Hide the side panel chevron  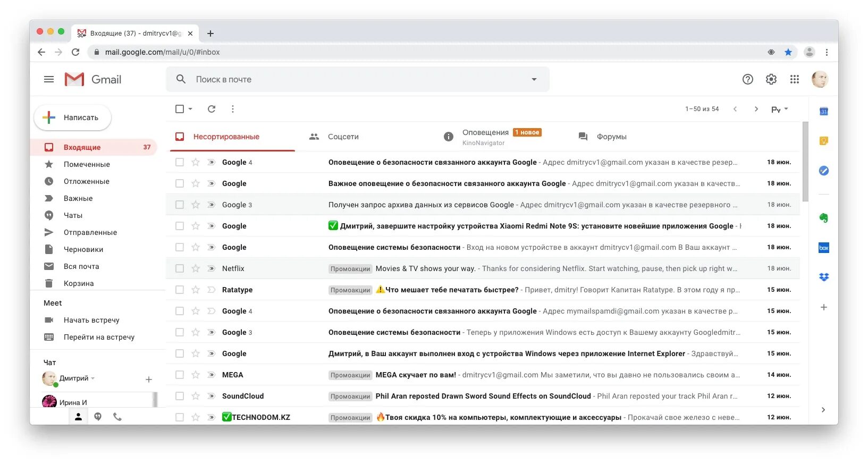pos(823,410)
